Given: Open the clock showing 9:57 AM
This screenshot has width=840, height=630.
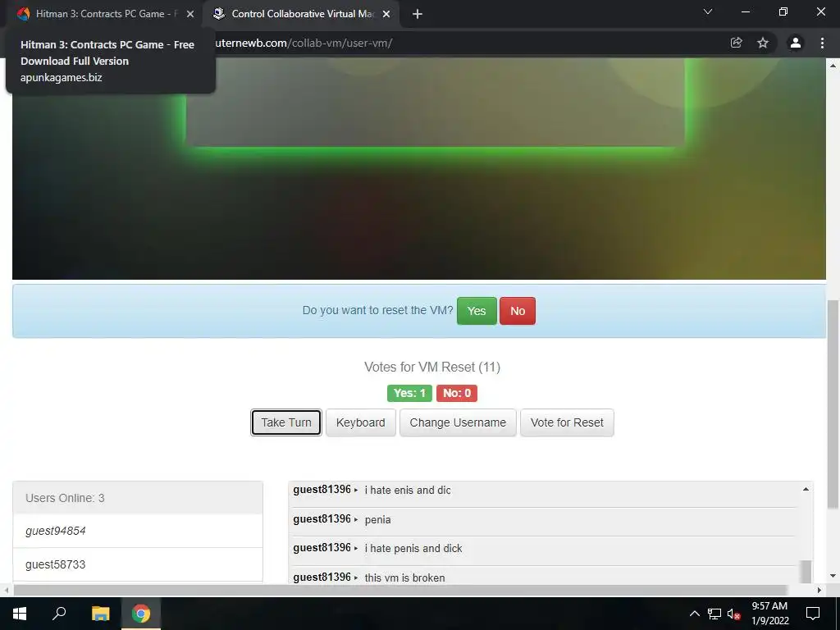Looking at the screenshot, I should [769, 614].
